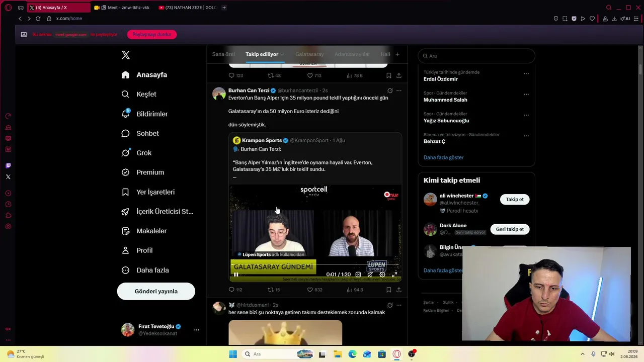The width and height of the screenshot is (644, 362).
Task: Expand the video to fullscreen
Action: click(394, 275)
